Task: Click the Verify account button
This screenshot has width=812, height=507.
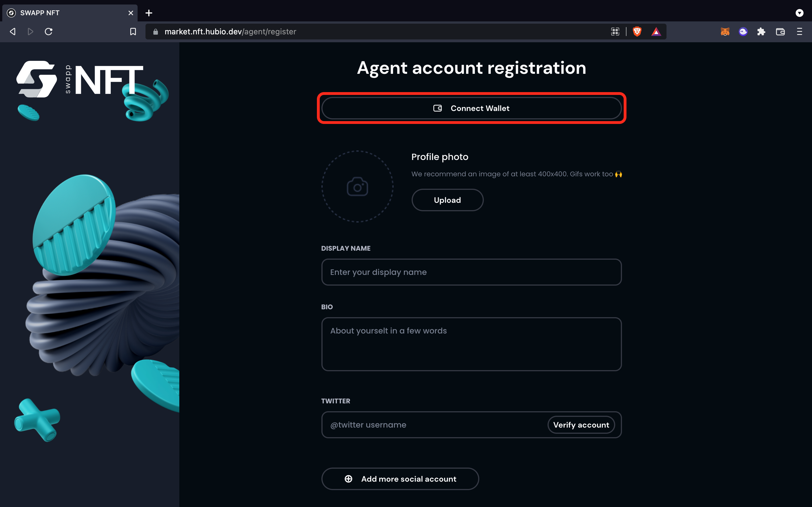Action: pyautogui.click(x=581, y=425)
